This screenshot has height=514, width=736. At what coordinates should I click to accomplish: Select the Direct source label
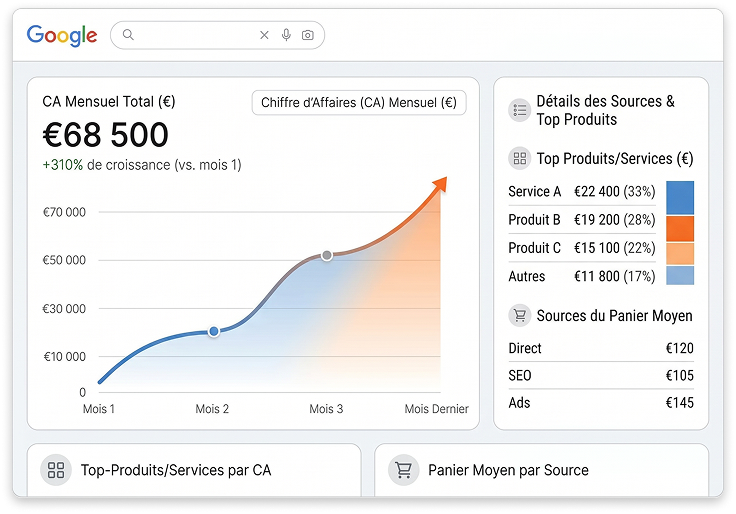tap(525, 348)
